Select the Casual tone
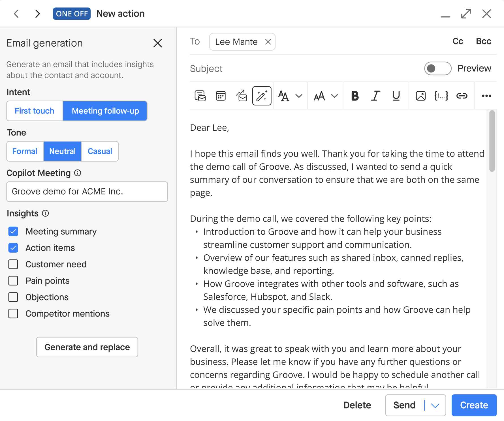The image size is (504, 421). pyautogui.click(x=100, y=151)
